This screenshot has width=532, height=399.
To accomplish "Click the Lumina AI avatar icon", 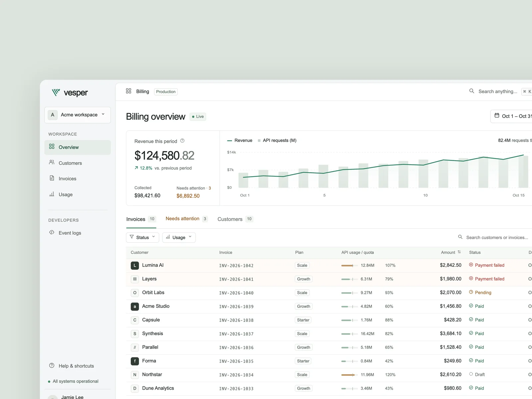I will tap(135, 265).
